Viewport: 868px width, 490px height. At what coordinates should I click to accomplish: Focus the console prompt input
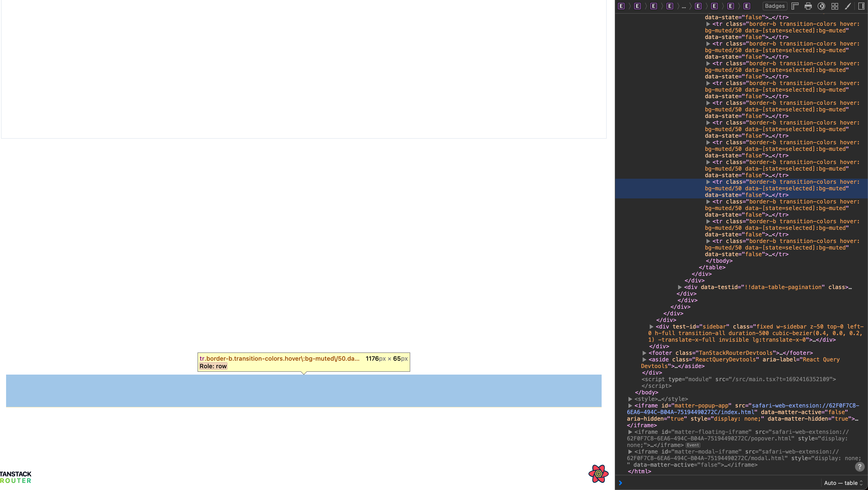point(718,483)
